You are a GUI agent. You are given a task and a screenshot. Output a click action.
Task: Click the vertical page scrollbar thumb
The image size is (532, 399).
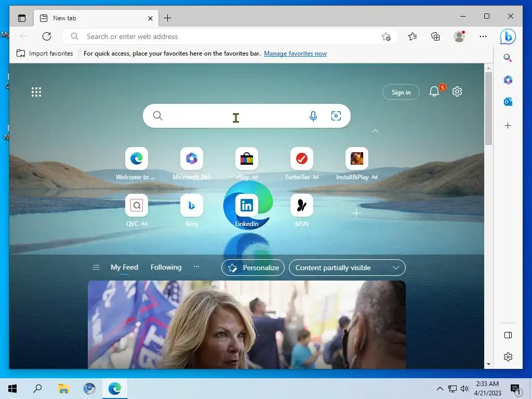(488, 109)
